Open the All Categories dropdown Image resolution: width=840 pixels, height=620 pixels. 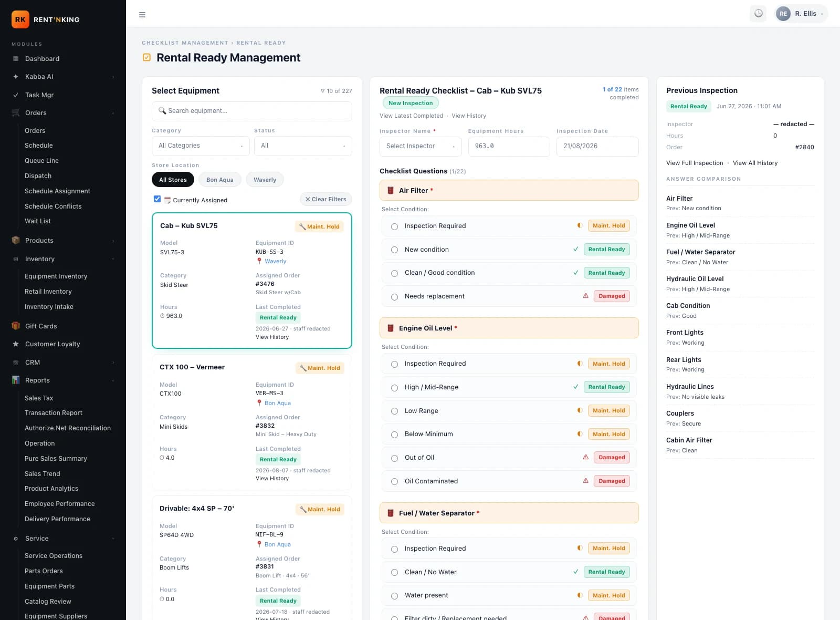[201, 146]
